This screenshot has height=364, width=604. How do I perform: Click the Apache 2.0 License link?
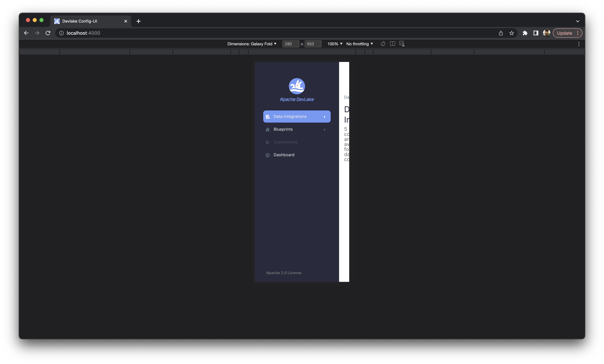click(x=284, y=273)
